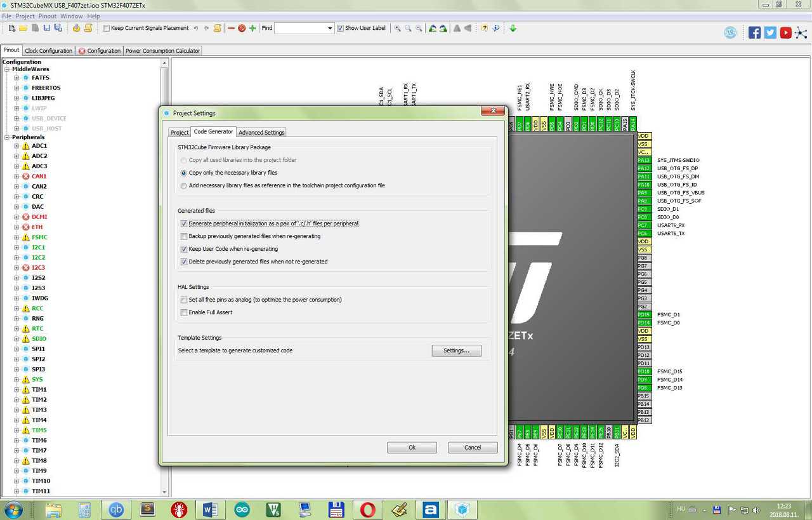The height and width of the screenshot is (520, 812).
Task: Click the ST community network icon
Action: pyautogui.click(x=802, y=32)
